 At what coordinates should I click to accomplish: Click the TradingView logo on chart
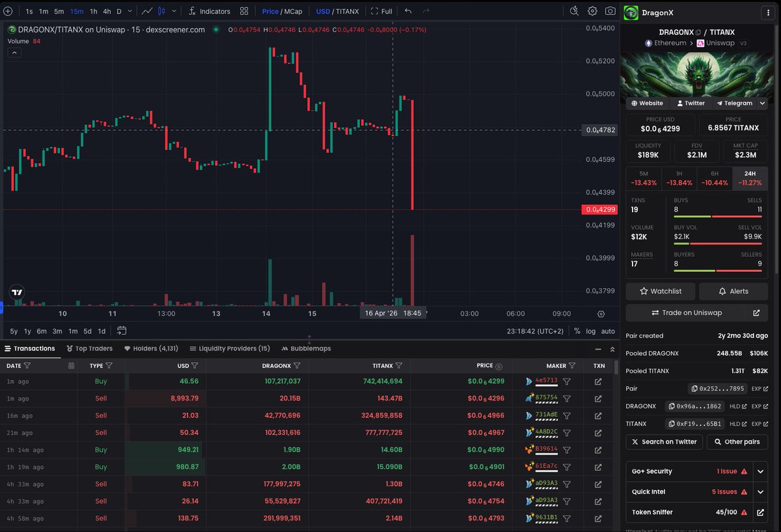tap(17, 293)
